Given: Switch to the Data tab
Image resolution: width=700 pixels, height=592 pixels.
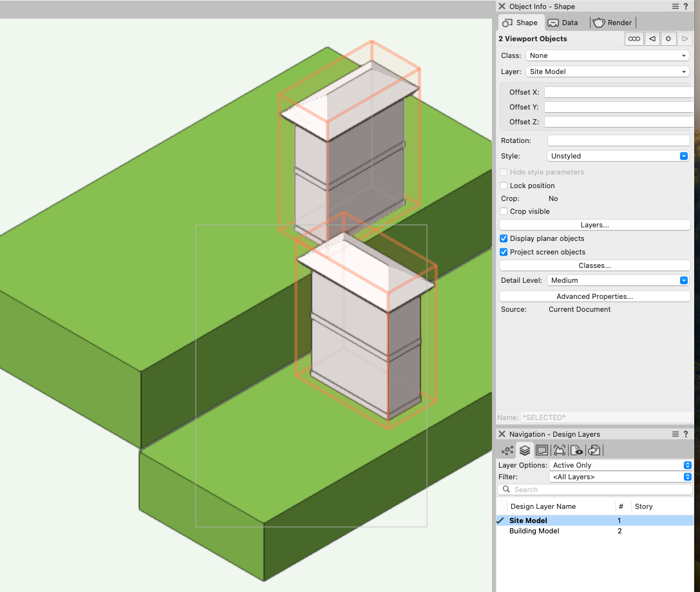Looking at the screenshot, I should [x=563, y=23].
